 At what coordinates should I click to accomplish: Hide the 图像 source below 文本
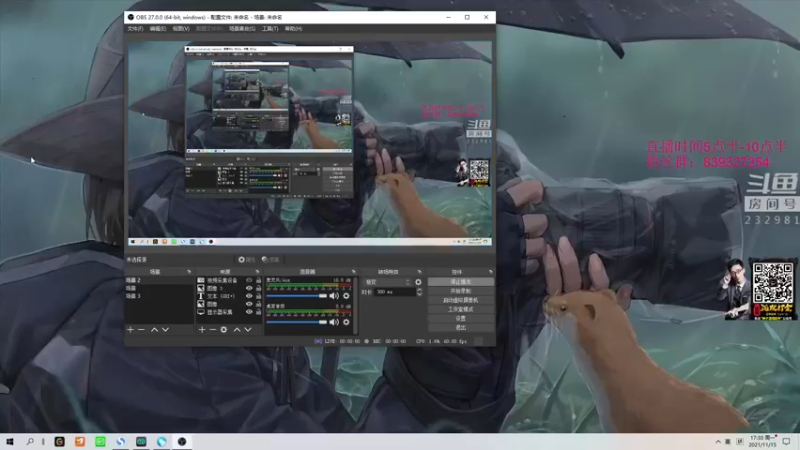[x=249, y=304]
